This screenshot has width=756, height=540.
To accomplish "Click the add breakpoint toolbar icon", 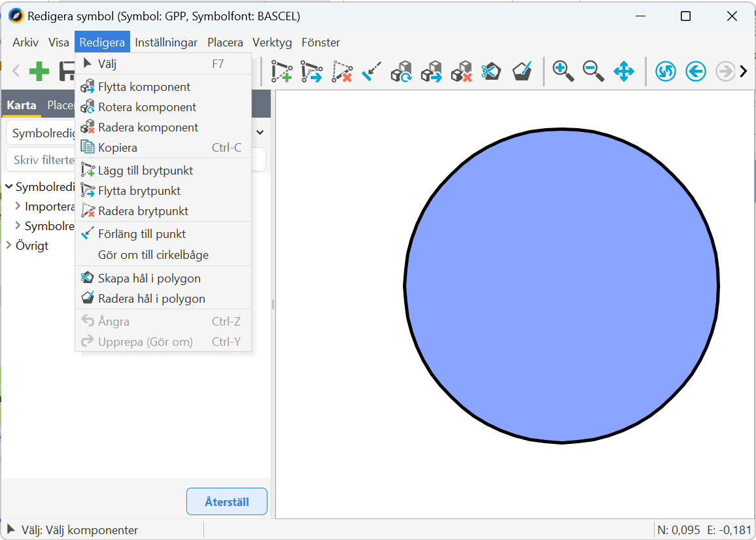I will 282,71.
